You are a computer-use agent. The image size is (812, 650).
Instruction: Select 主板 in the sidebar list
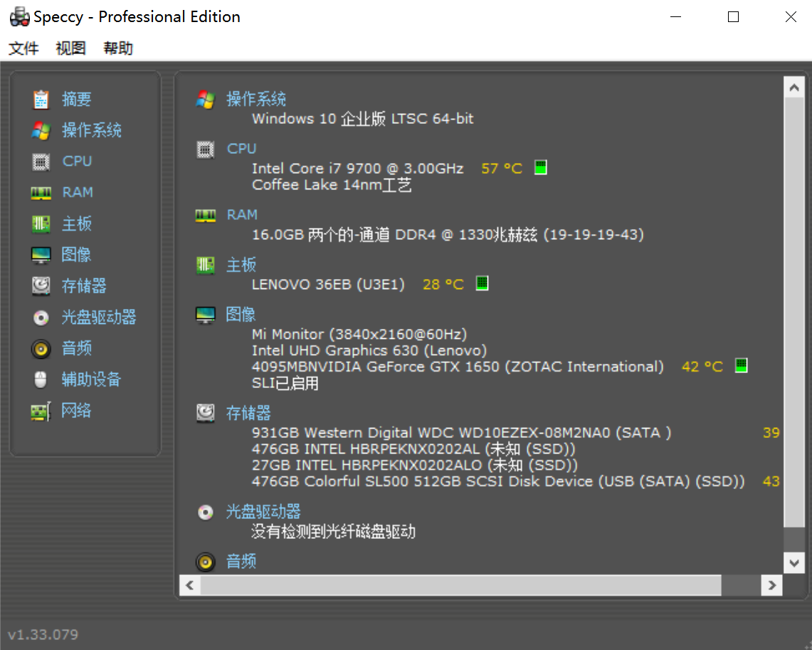(x=77, y=224)
